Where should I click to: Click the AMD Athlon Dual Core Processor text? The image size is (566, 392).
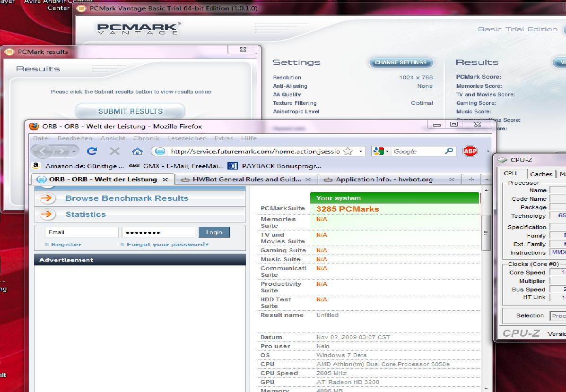pyautogui.click(x=383, y=364)
